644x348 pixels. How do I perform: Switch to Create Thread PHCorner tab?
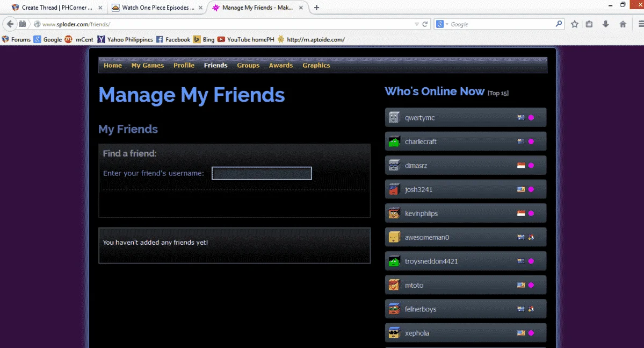(x=57, y=8)
